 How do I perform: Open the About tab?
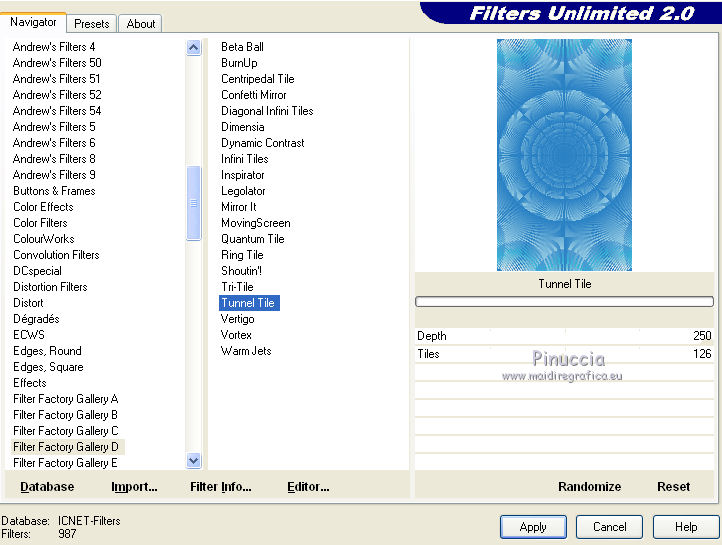(x=140, y=23)
